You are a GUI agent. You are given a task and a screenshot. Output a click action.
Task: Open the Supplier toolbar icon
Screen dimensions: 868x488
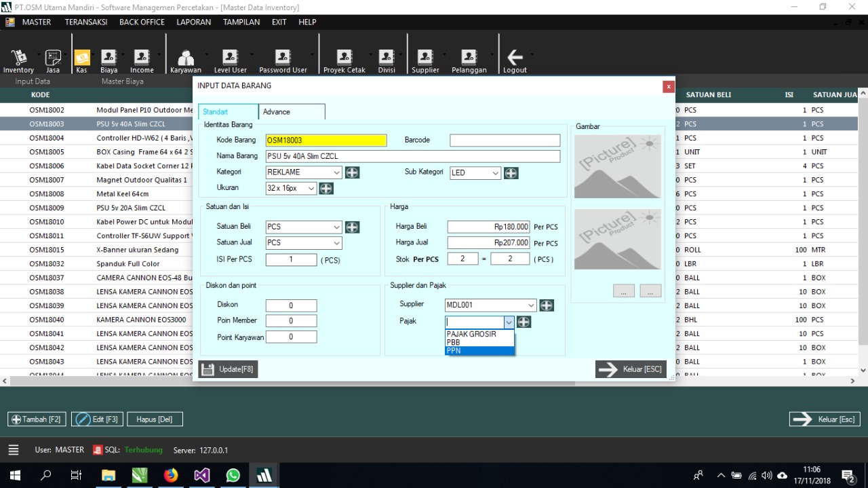pos(425,61)
